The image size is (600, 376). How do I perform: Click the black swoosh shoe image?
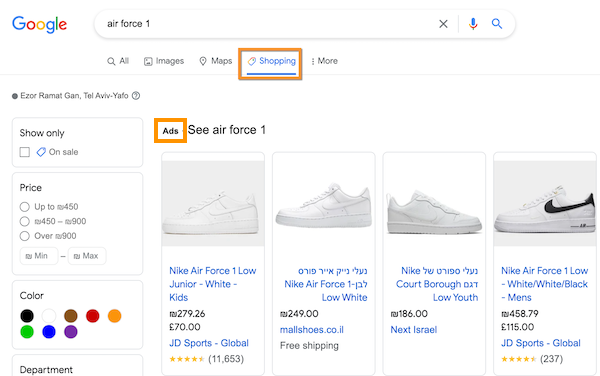tap(545, 203)
